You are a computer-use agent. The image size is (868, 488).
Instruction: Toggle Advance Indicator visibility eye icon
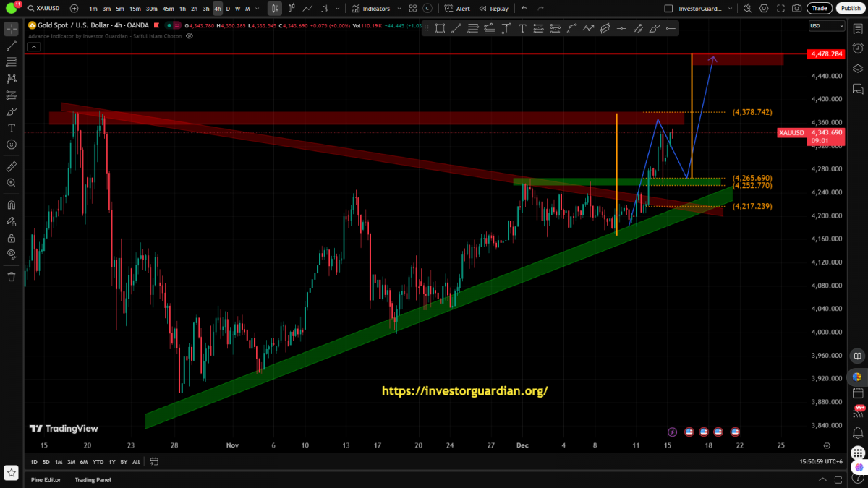(189, 35)
